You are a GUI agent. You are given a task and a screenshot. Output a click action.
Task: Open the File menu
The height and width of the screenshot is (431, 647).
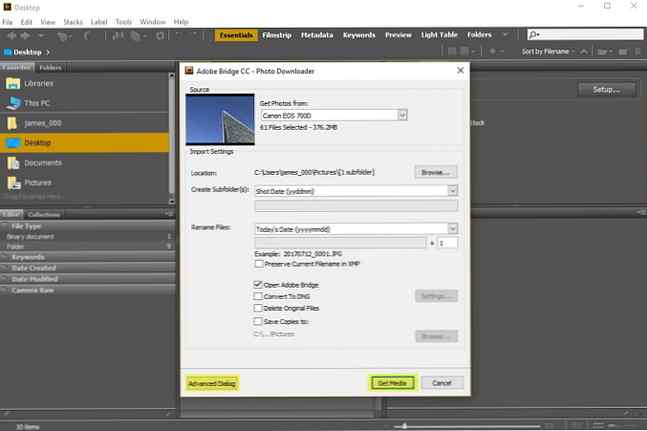pos(7,22)
